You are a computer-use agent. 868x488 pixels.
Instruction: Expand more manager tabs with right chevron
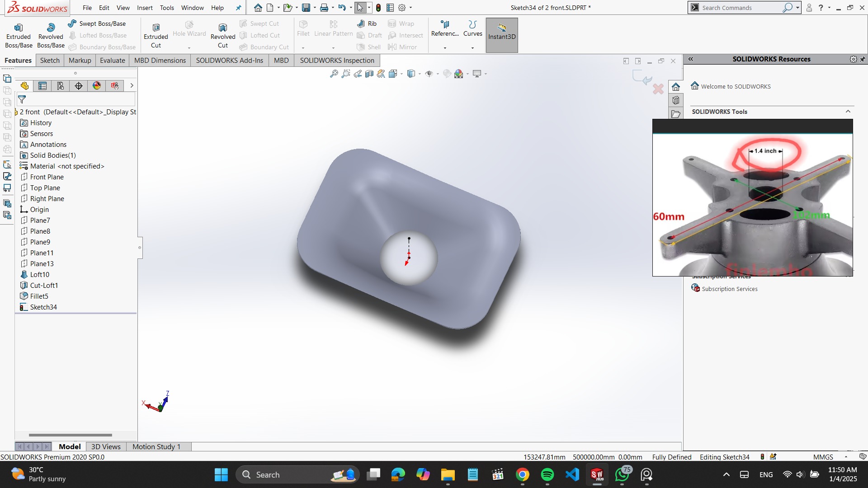point(132,85)
